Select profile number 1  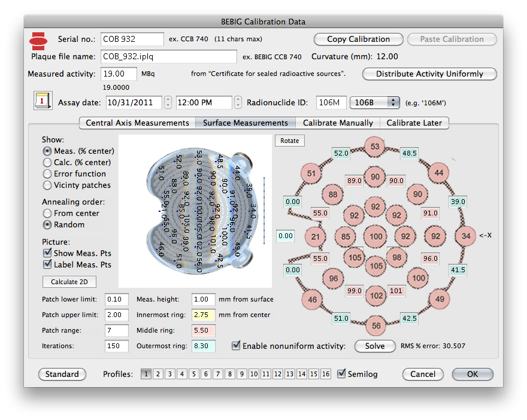(146, 374)
